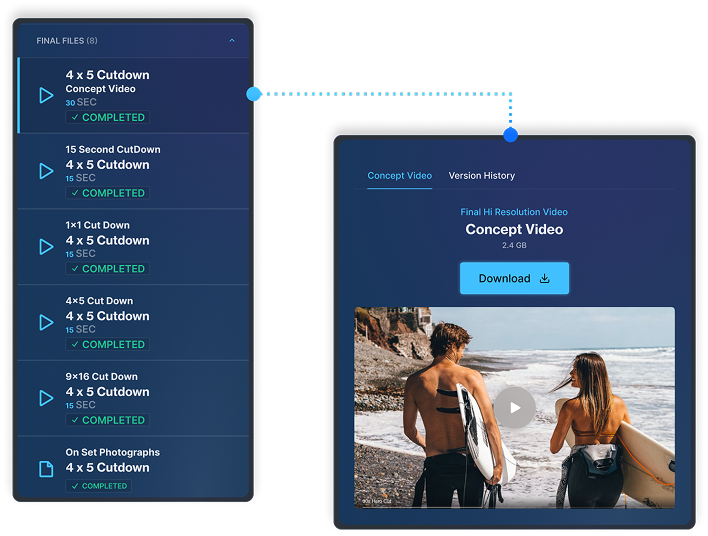The width and height of the screenshot is (708, 536).
Task: Click play icon for 15 Second CutDown
Action: click(45, 171)
